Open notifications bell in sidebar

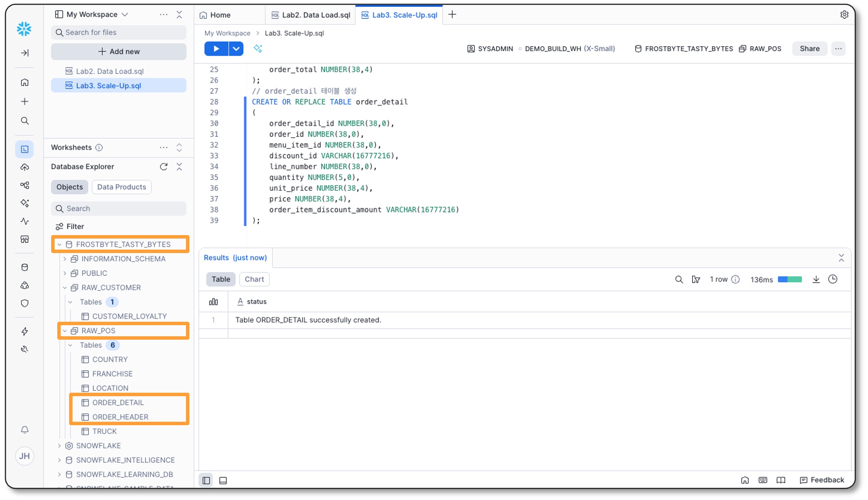(x=25, y=430)
